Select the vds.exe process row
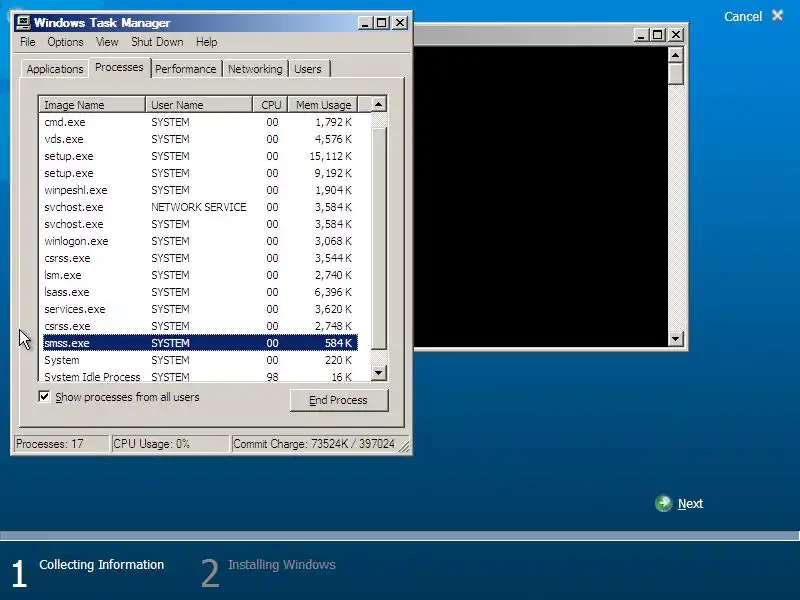Image resolution: width=800 pixels, height=600 pixels. (200, 139)
